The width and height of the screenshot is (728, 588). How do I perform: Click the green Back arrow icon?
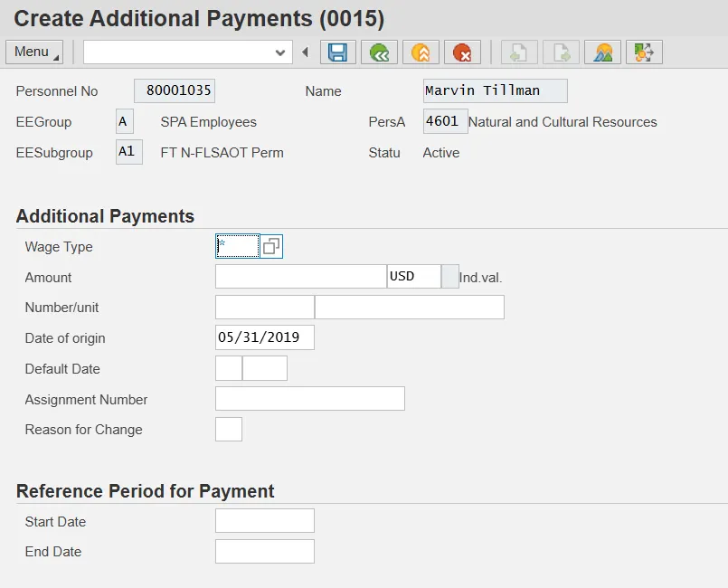[379, 52]
